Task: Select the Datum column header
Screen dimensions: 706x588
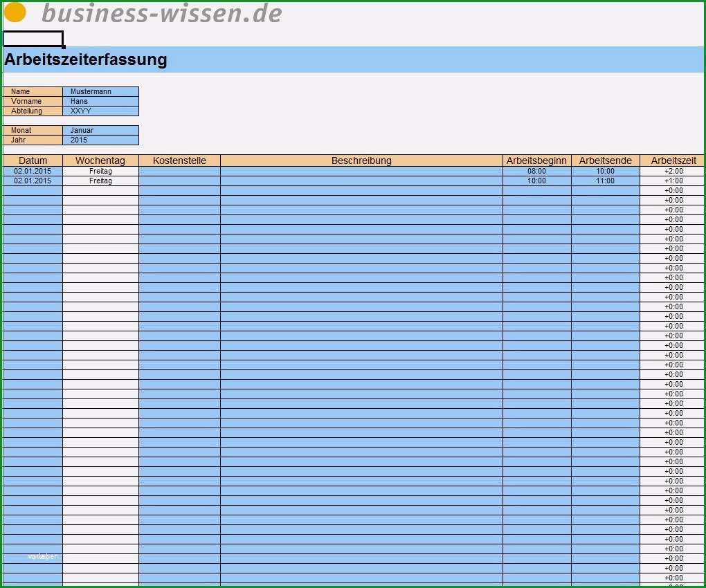Action: [x=33, y=160]
